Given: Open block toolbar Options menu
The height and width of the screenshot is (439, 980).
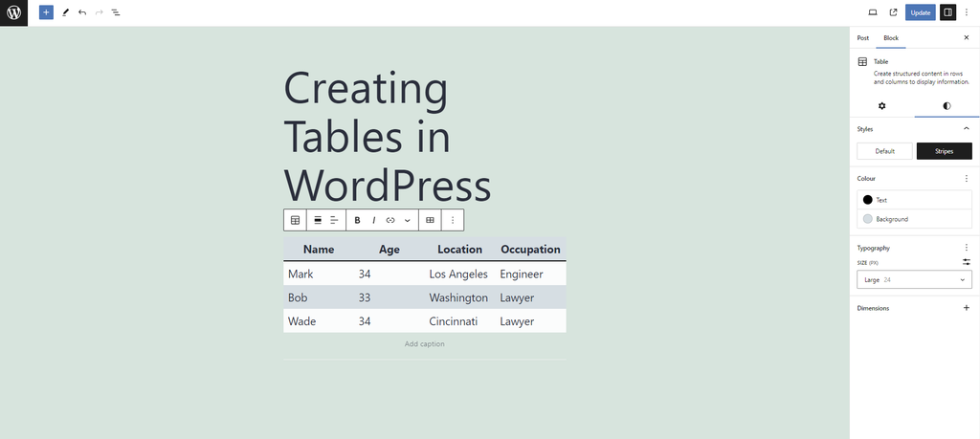Looking at the screenshot, I should pos(453,220).
